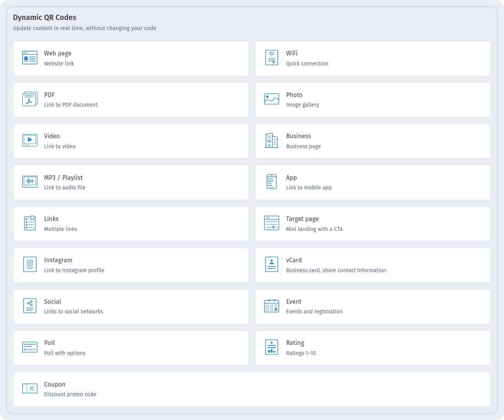Viewport: 504px width, 420px height.
Task: Click "Events and registration" text
Action: [314, 311]
